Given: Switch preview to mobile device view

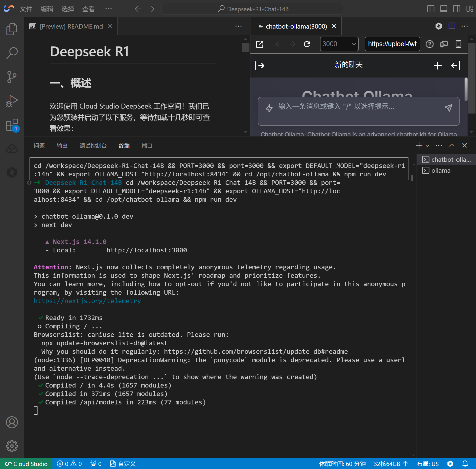Looking at the screenshot, I should (x=458, y=44).
